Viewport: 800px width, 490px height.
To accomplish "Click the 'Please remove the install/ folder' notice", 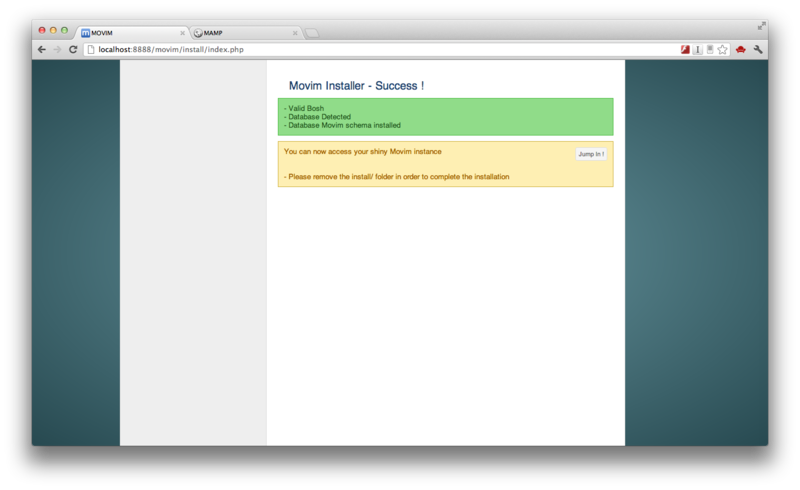I will [396, 177].
